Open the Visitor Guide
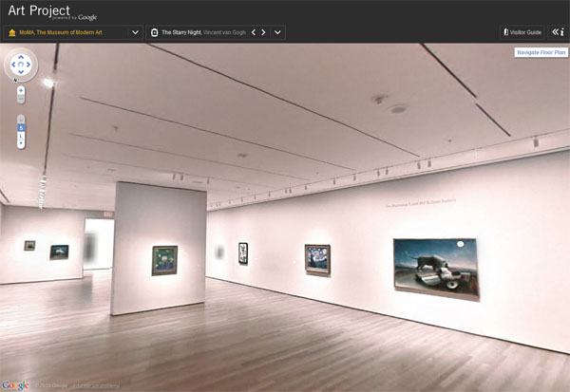The image size is (570, 392). click(522, 32)
